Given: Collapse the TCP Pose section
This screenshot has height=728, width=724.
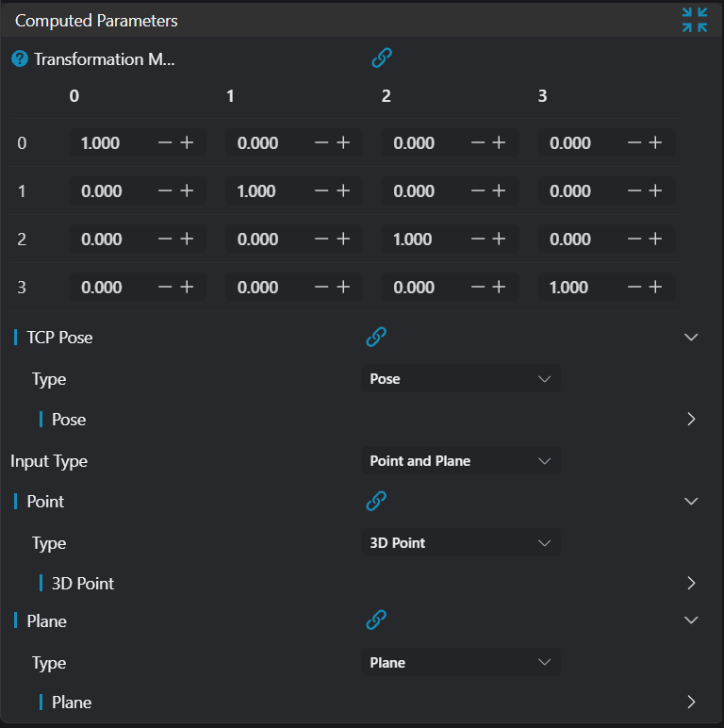Looking at the screenshot, I should coord(691,337).
